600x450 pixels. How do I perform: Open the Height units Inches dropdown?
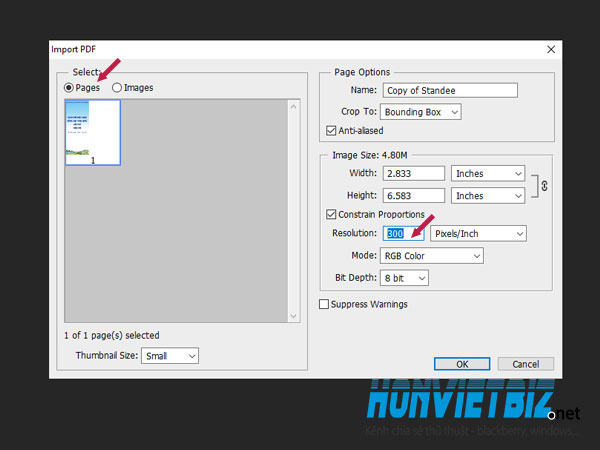[x=488, y=196]
